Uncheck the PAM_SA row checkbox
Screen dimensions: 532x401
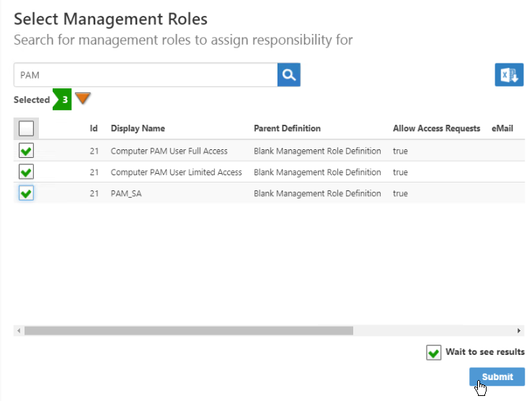coord(26,193)
